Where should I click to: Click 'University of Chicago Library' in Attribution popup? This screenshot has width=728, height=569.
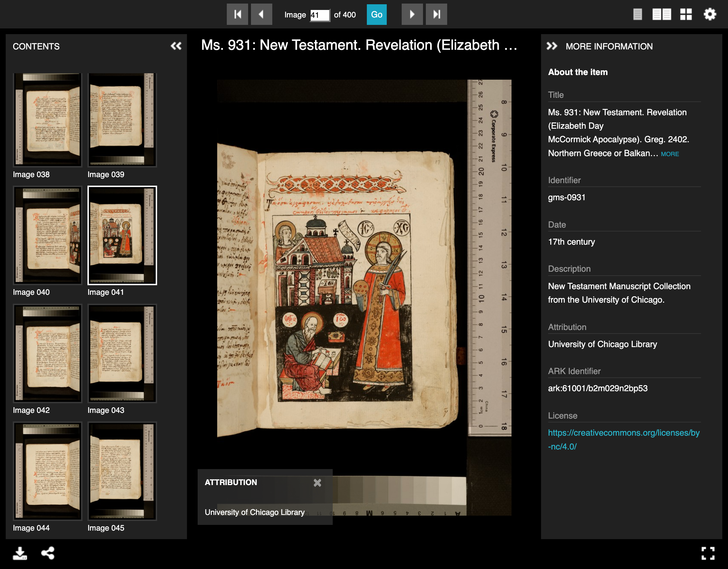click(x=255, y=512)
